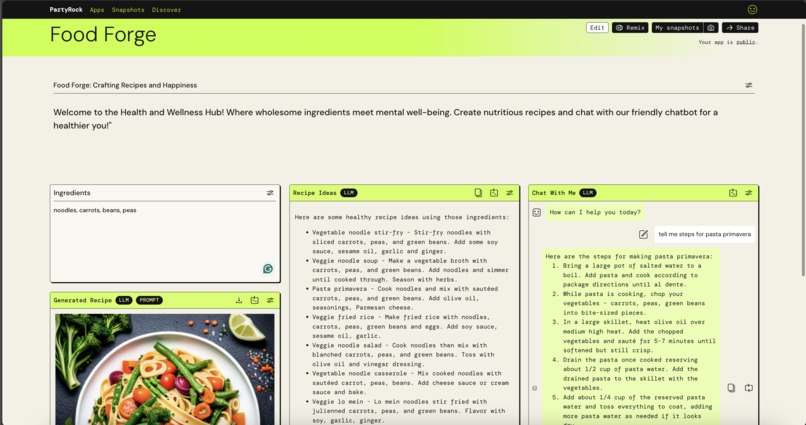This screenshot has height=425, width=806.
Task: Click the LLM badge on Generated Recipe
Action: click(x=124, y=300)
